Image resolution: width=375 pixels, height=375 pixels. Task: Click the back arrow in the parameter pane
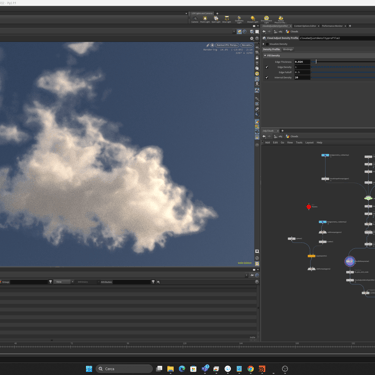(264, 32)
